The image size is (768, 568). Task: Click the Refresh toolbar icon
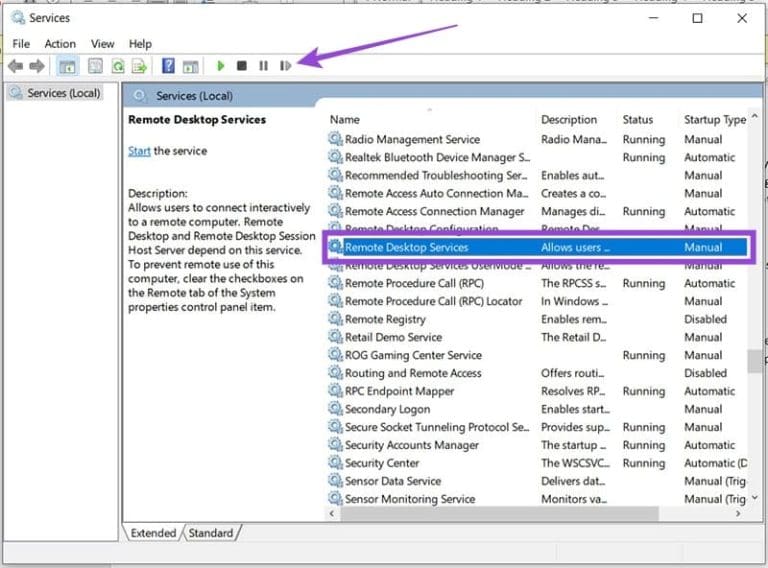pyautogui.click(x=118, y=66)
